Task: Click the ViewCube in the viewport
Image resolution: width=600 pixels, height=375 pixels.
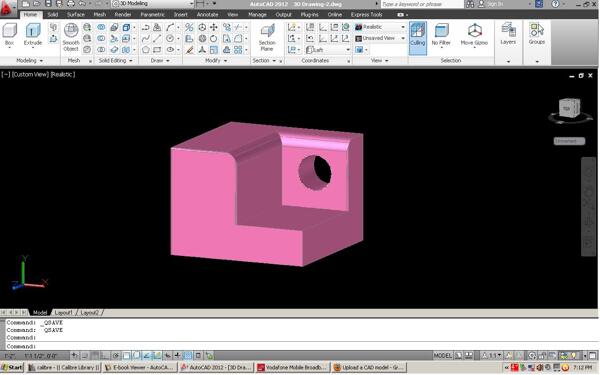Action: pos(569,109)
